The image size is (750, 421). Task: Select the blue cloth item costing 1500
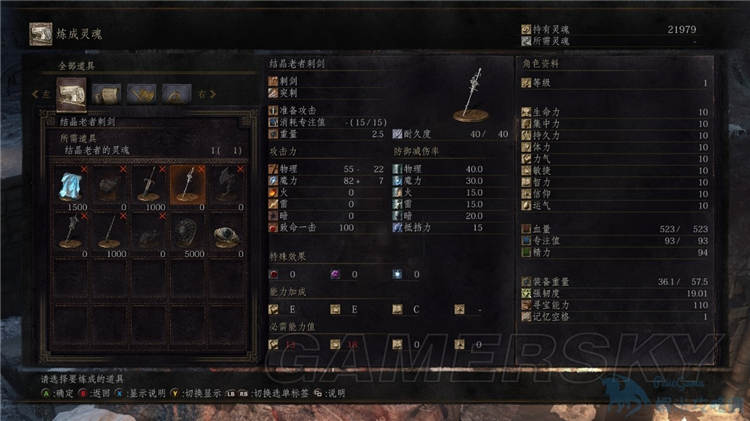coord(70,188)
